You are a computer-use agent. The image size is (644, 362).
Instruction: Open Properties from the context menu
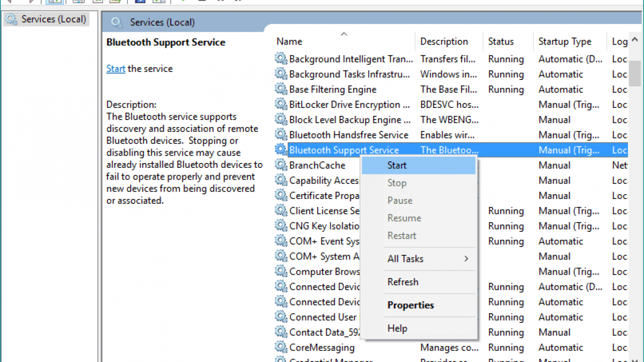point(419,305)
